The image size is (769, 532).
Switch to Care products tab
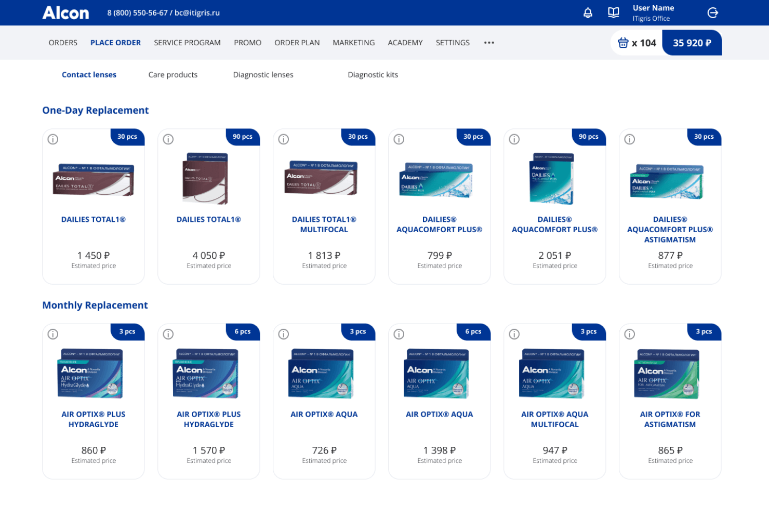[173, 75]
